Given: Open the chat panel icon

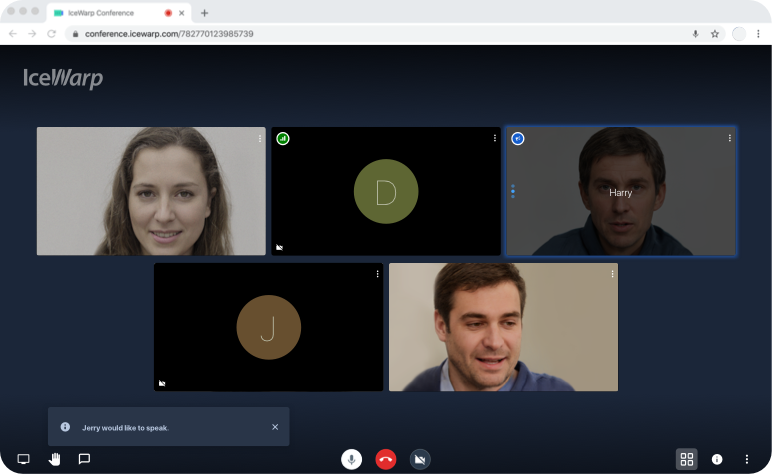Looking at the screenshot, I should click(84, 459).
